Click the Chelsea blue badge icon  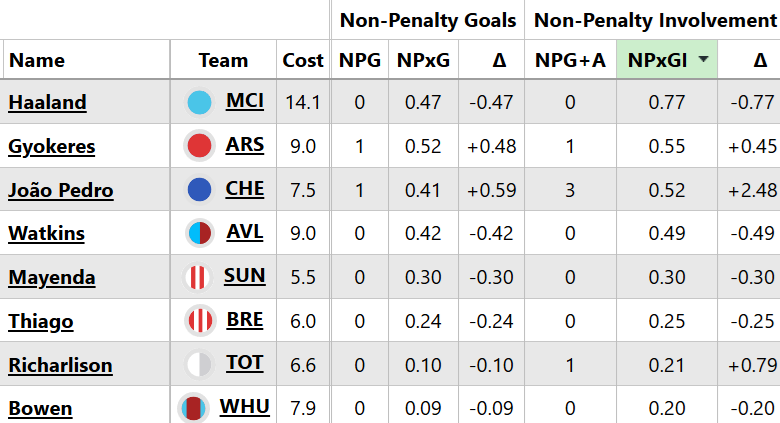click(x=199, y=190)
